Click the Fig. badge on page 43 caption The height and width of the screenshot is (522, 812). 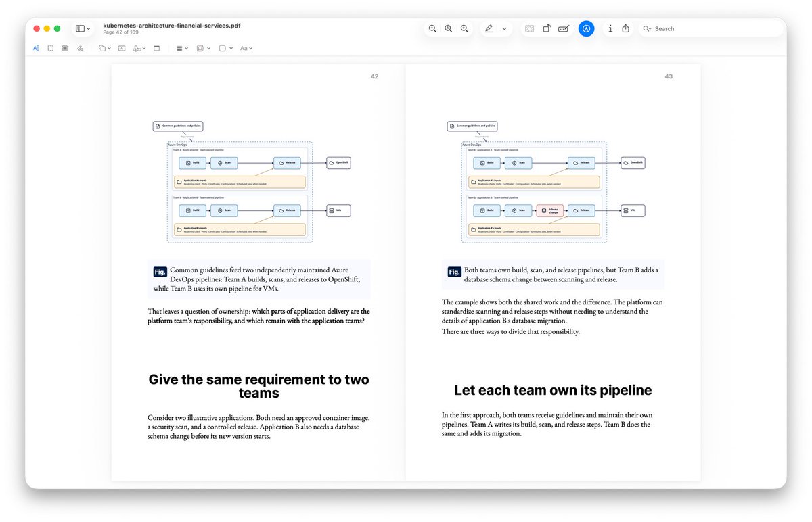tap(454, 272)
